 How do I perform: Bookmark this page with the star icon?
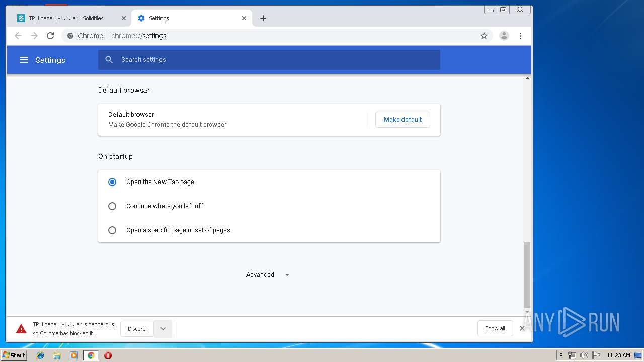[x=484, y=36]
